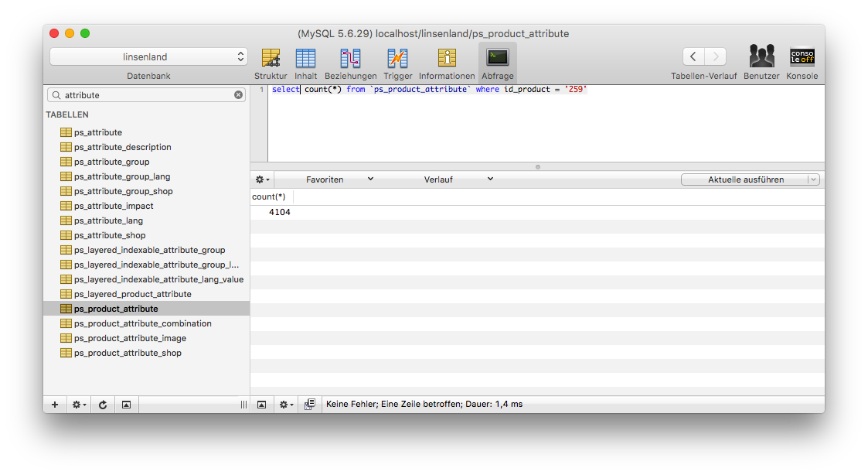Open Aktuelle ausführen dropdown arrow
The width and height of the screenshot is (868, 475).
click(813, 179)
